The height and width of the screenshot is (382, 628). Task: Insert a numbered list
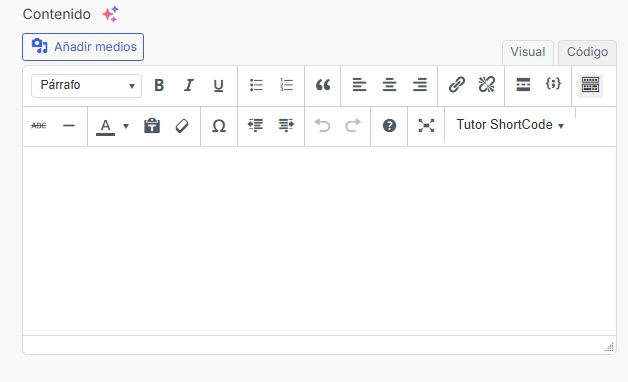(x=286, y=85)
